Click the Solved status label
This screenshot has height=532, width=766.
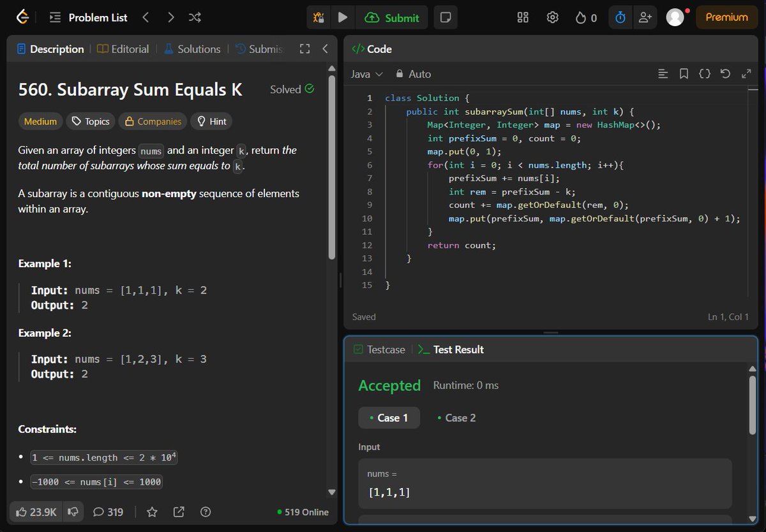(292, 89)
